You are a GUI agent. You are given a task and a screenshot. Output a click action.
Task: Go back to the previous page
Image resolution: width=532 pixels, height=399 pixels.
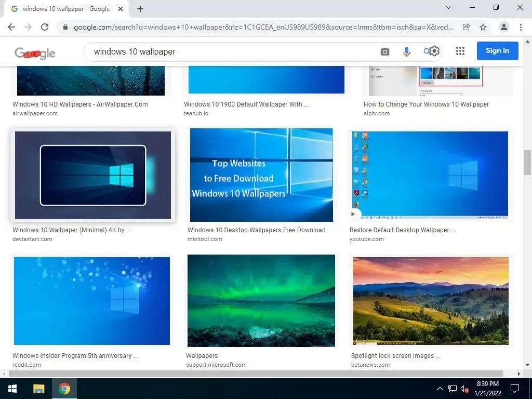11,27
